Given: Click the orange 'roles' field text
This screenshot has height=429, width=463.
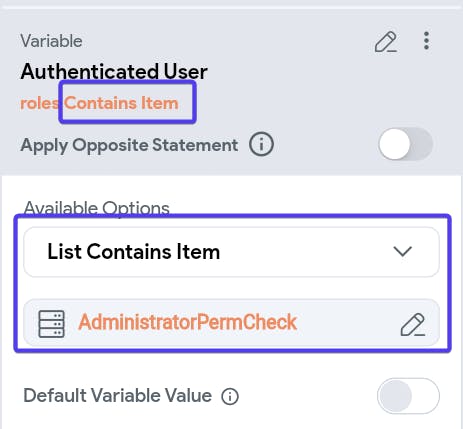Looking at the screenshot, I should [39, 103].
